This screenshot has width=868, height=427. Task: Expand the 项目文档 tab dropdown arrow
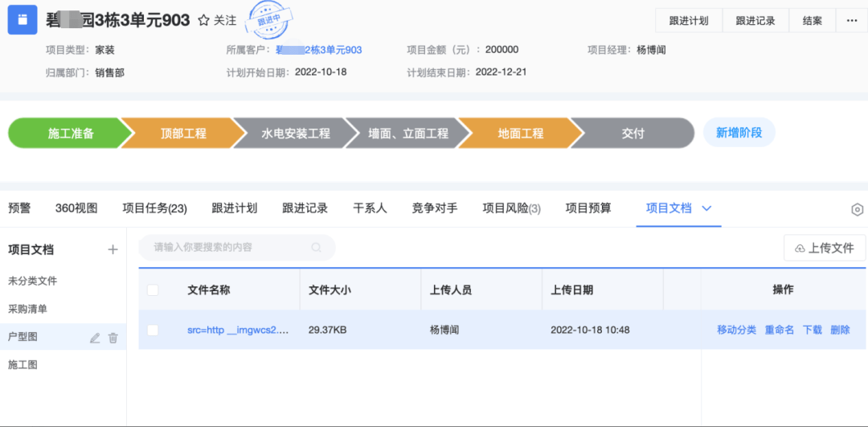click(706, 208)
